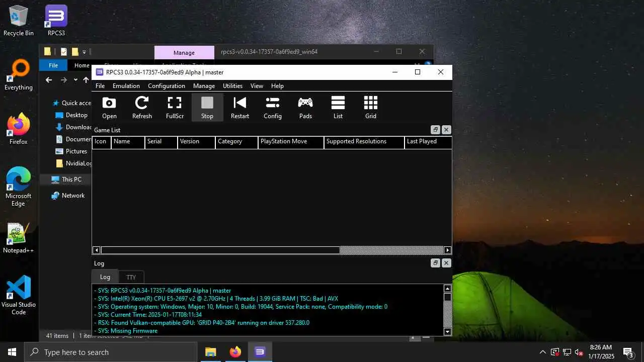Open Config settings icon
644x362 pixels.
tap(273, 108)
